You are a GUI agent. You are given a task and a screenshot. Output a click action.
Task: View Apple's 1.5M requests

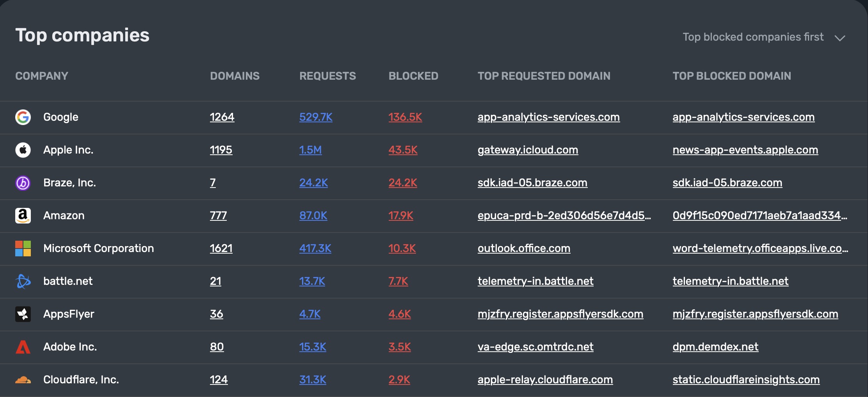311,150
